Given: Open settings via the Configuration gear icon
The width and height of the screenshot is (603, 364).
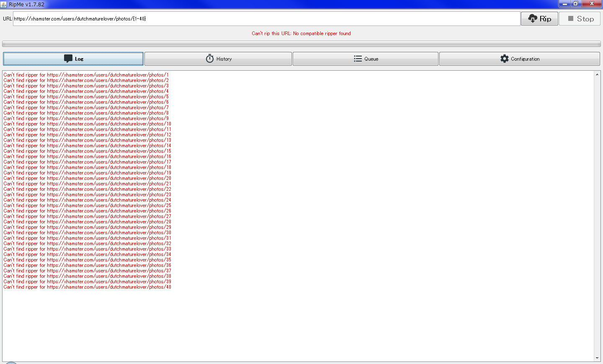Looking at the screenshot, I should tap(505, 59).
